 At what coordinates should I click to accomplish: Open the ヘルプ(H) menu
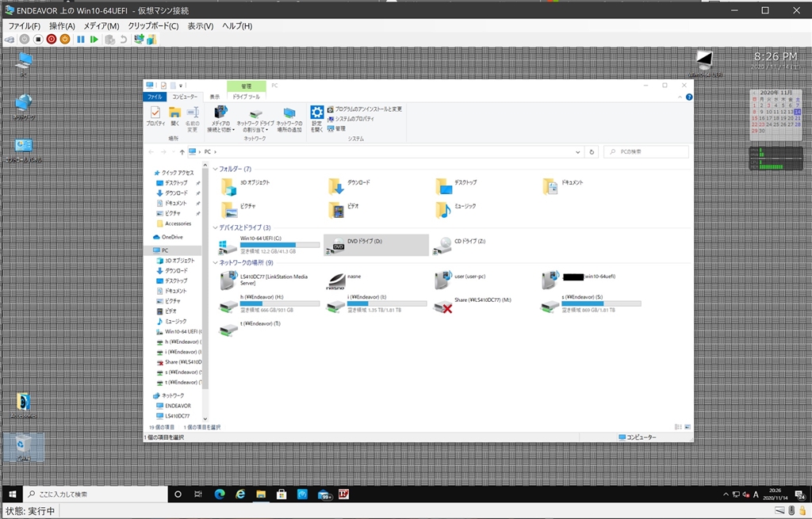[x=237, y=26]
